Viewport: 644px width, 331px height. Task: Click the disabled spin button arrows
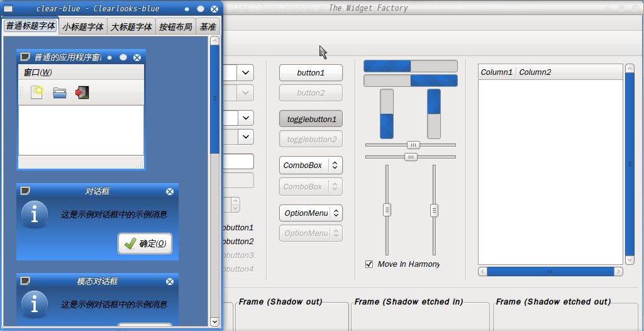point(235,205)
